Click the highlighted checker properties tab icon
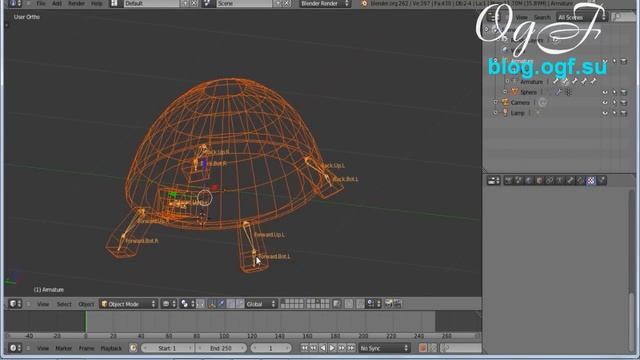 tap(591, 180)
